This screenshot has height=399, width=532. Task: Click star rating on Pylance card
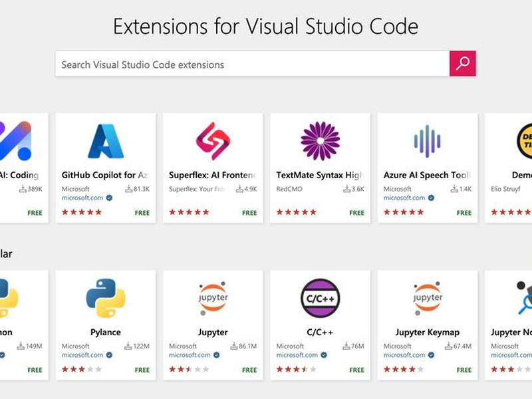pos(81,369)
